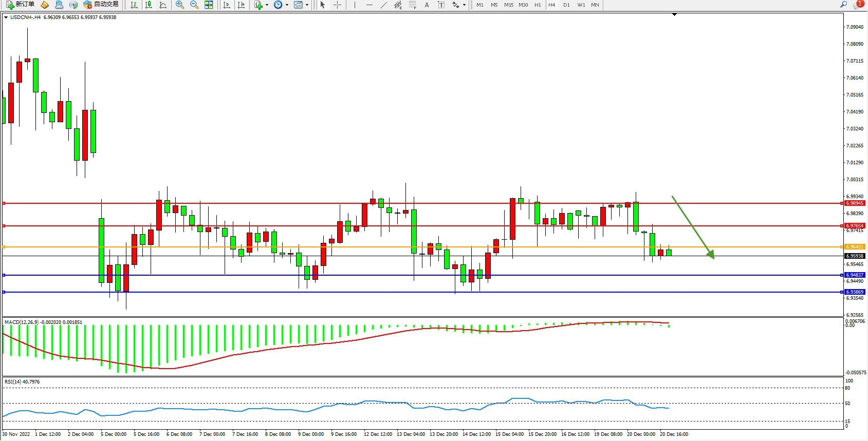868x441 pixels.
Task: Select the Fibonacci retracement tool
Action: 412,5
